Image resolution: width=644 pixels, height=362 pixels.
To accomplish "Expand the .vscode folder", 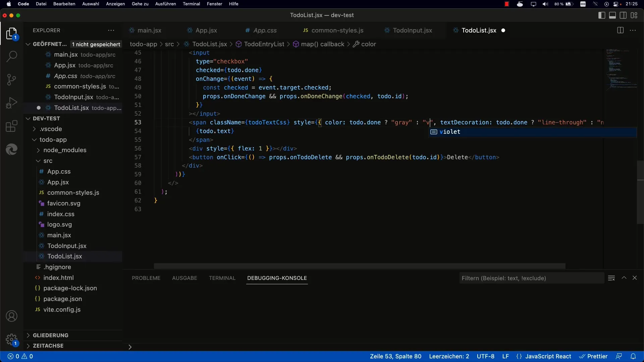I will (34, 129).
